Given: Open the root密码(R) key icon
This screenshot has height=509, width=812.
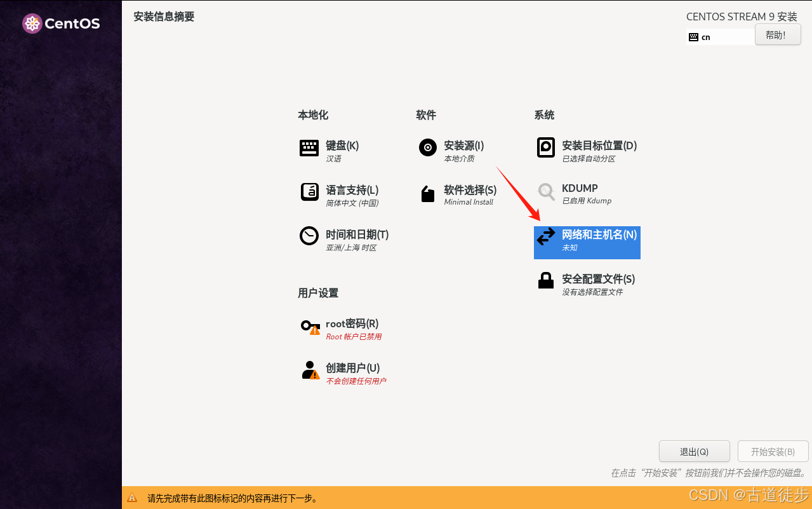Looking at the screenshot, I should [310, 327].
